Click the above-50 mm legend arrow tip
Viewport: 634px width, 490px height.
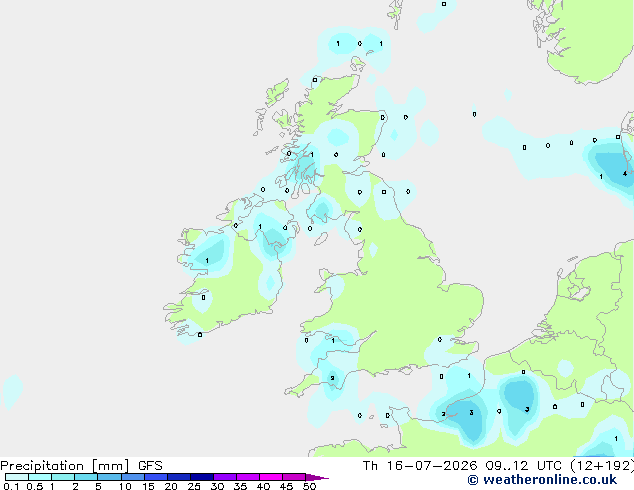(x=317, y=477)
